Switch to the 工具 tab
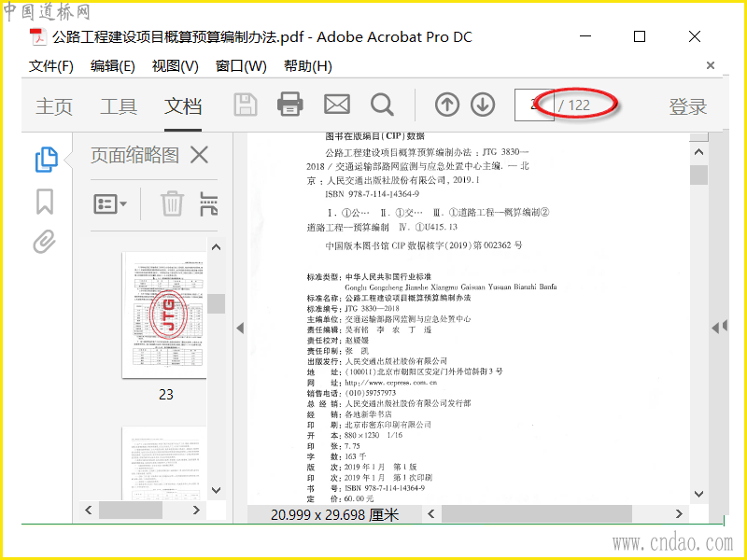Viewport: 747px width, 560px height. tap(119, 106)
